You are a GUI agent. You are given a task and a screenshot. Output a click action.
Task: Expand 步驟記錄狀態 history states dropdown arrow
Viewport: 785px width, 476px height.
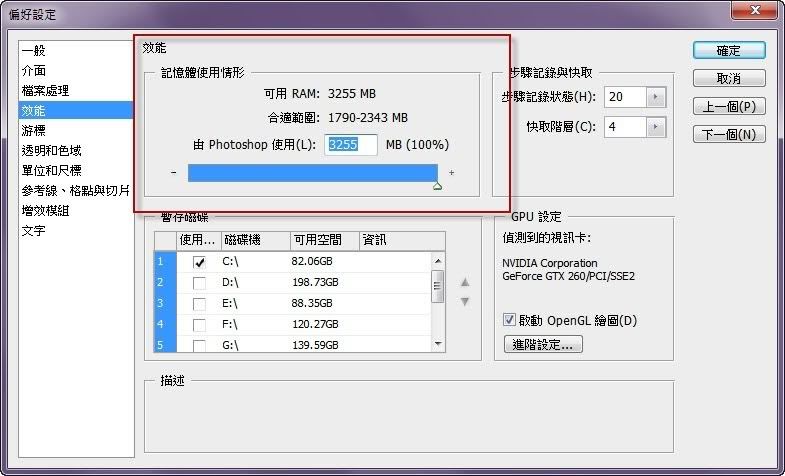pos(656,97)
